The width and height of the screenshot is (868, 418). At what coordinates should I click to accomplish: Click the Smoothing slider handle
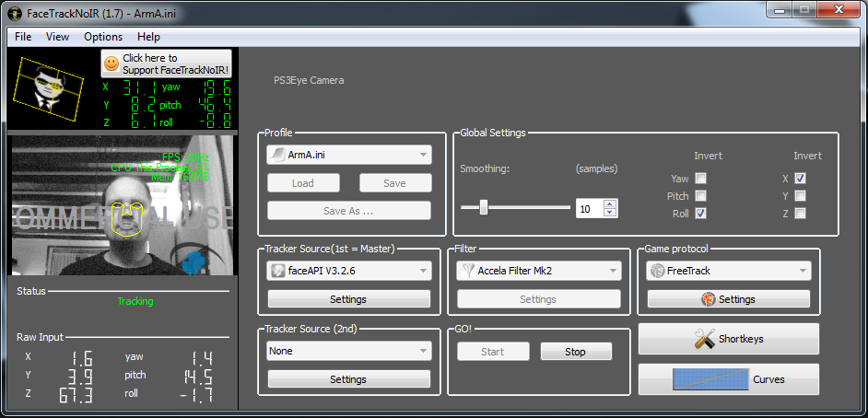484,207
